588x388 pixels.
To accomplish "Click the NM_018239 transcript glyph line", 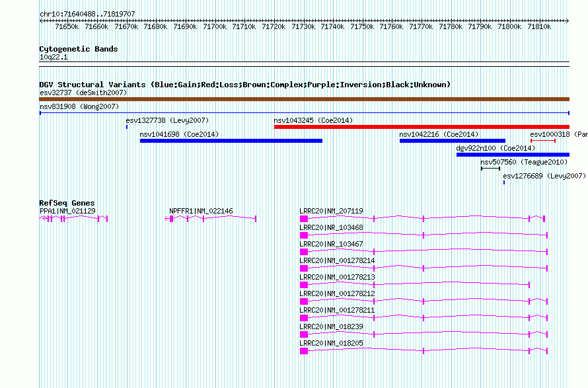I will tap(423, 334).
